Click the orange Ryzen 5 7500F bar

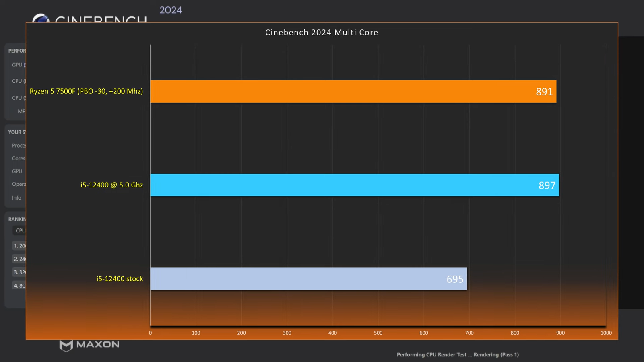(x=342, y=91)
